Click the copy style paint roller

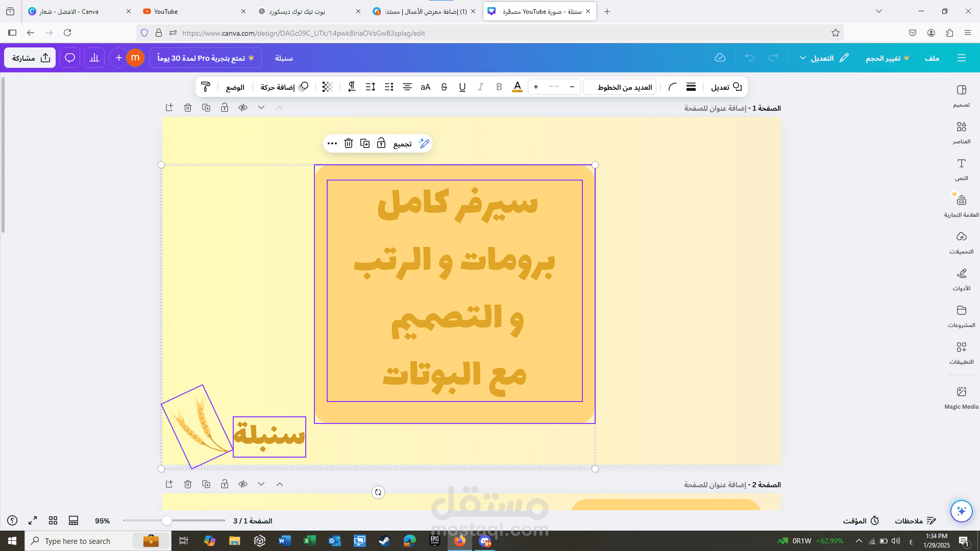point(206,87)
